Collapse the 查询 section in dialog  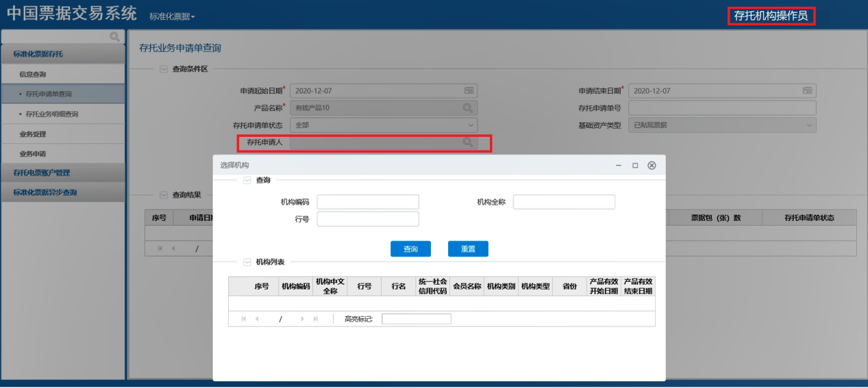(x=247, y=180)
